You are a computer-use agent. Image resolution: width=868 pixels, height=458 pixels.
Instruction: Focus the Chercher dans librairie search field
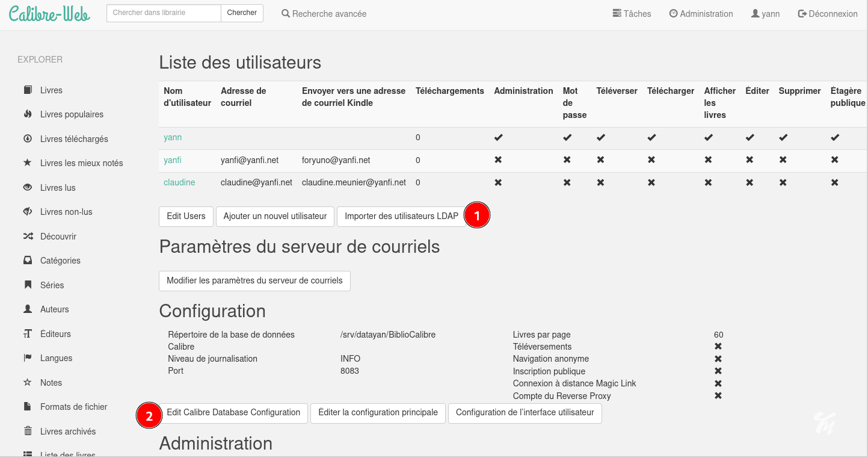(x=164, y=13)
